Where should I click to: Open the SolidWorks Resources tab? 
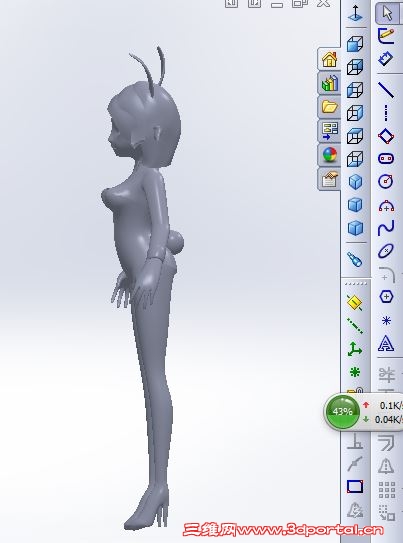coord(329,60)
